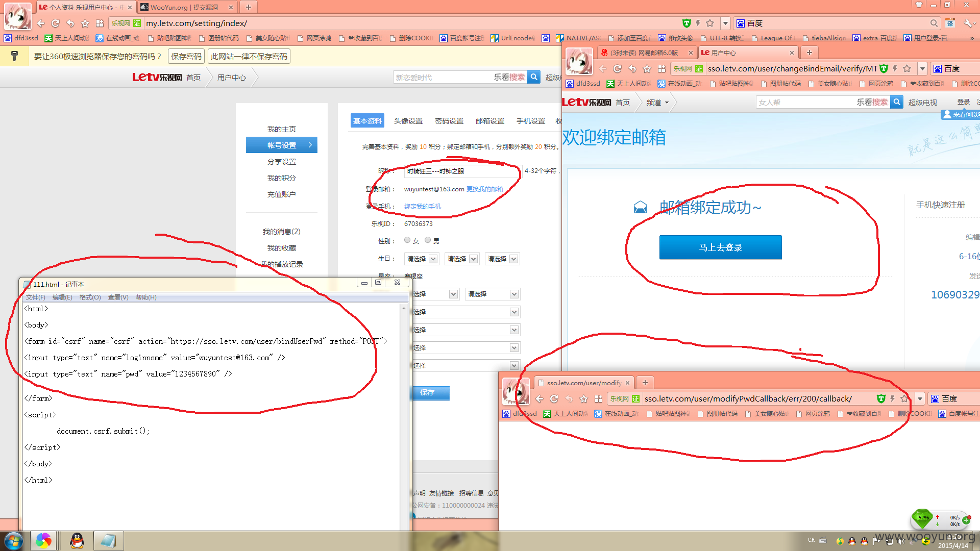Click search magnifier in main Baidu search box

pyautogui.click(x=934, y=23)
